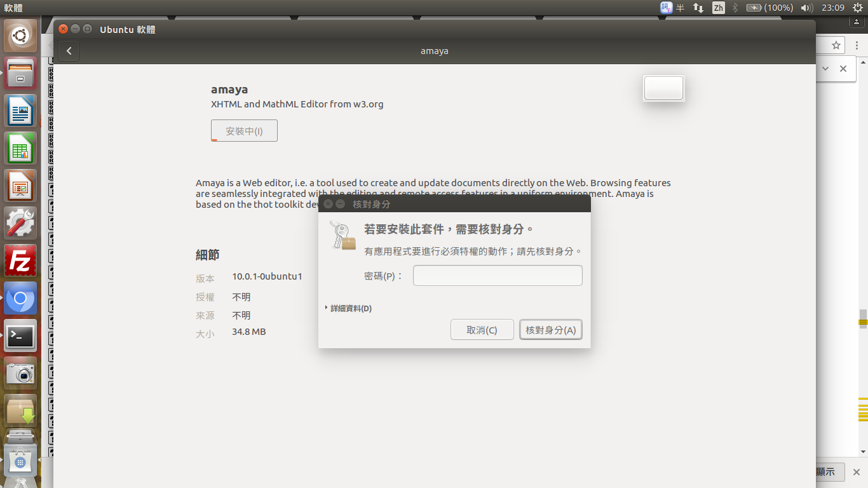Open the sound volume indicator
Screen dimensions: 868x488
coord(806,8)
